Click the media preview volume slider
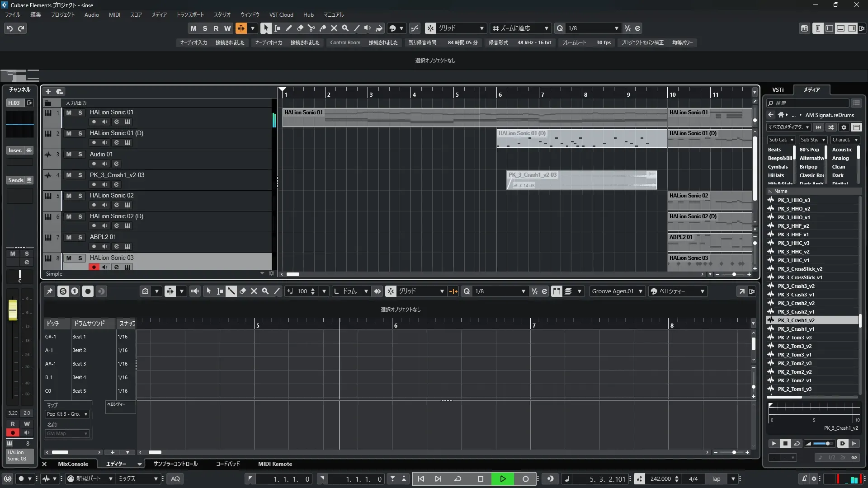 point(823,444)
